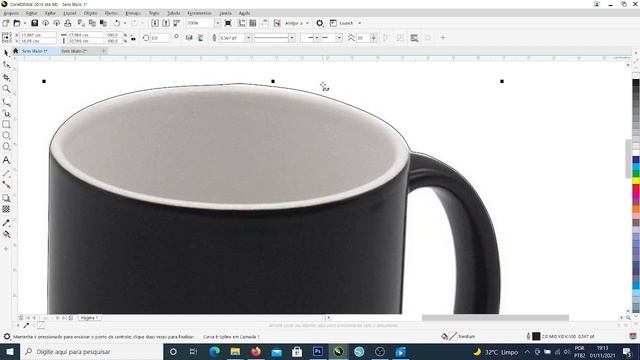The image size is (640, 360).
Task: Click the Full-screen preview icon
Action: (x=228, y=23)
